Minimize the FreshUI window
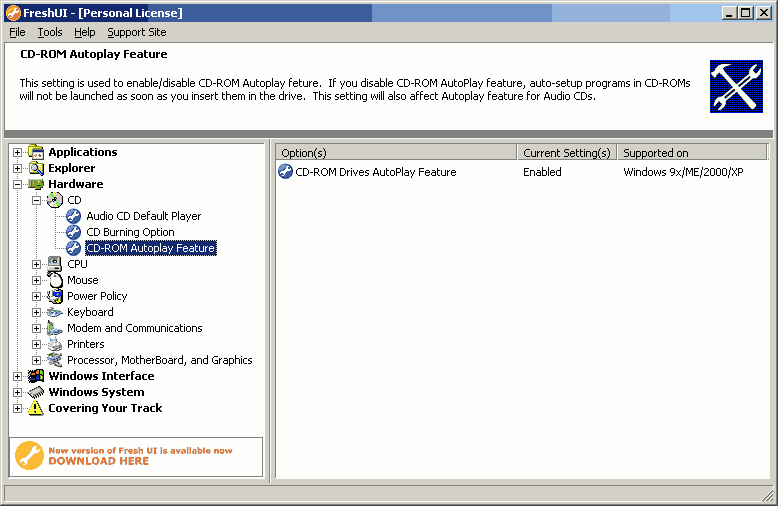The image size is (778, 506). pos(729,13)
